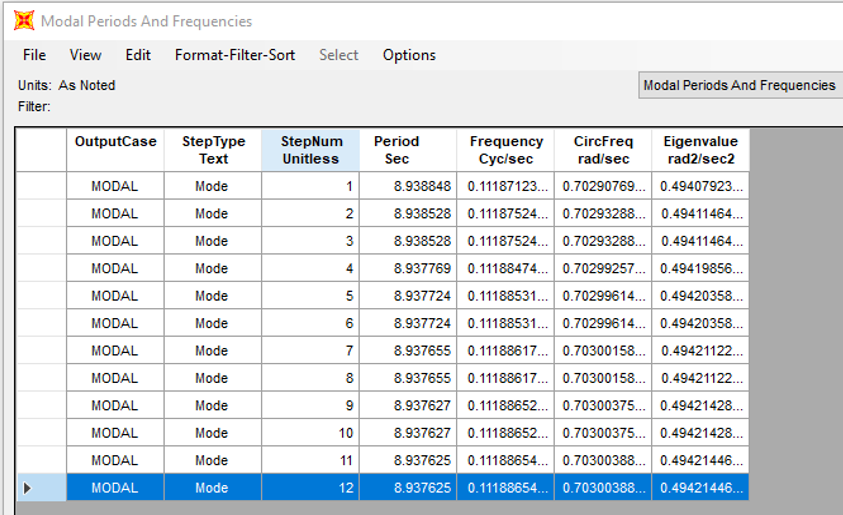Click period 8.937625 in mode 11 row
This screenshot has width=843, height=515.
coord(408,460)
